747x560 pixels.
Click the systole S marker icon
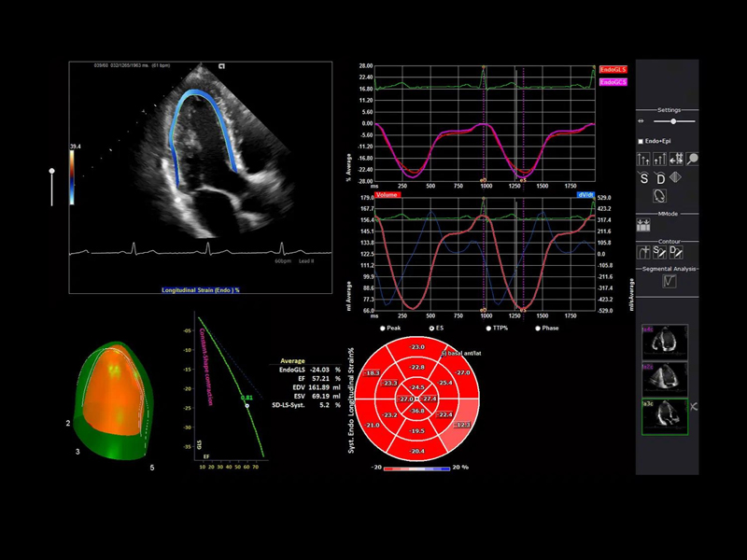click(x=643, y=178)
